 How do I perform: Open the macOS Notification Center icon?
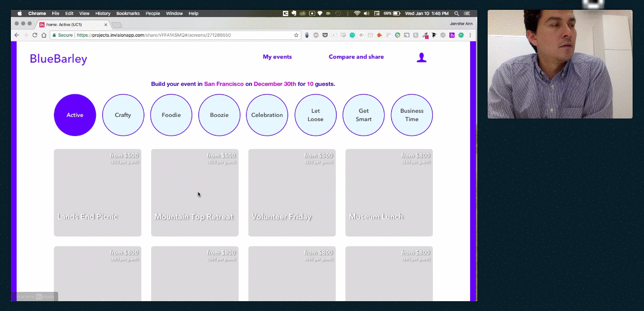pyautogui.click(x=467, y=13)
